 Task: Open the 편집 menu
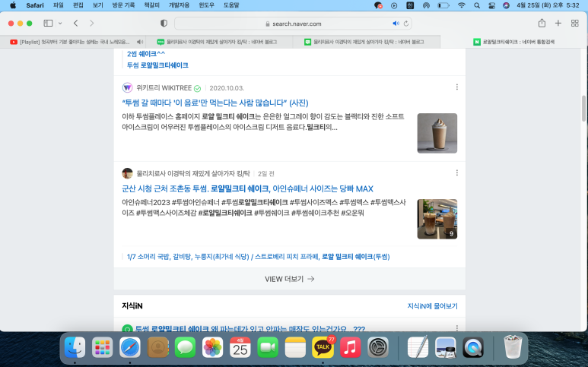click(78, 5)
